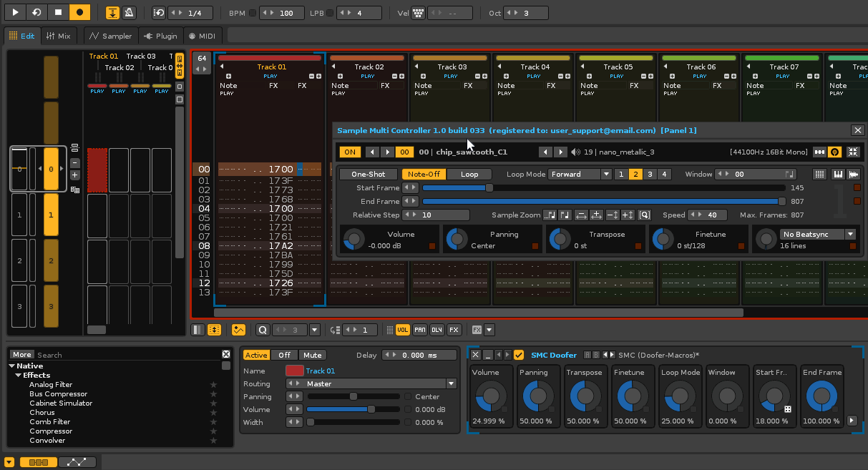Turn off the ON toggle in SMC panel

(350, 152)
